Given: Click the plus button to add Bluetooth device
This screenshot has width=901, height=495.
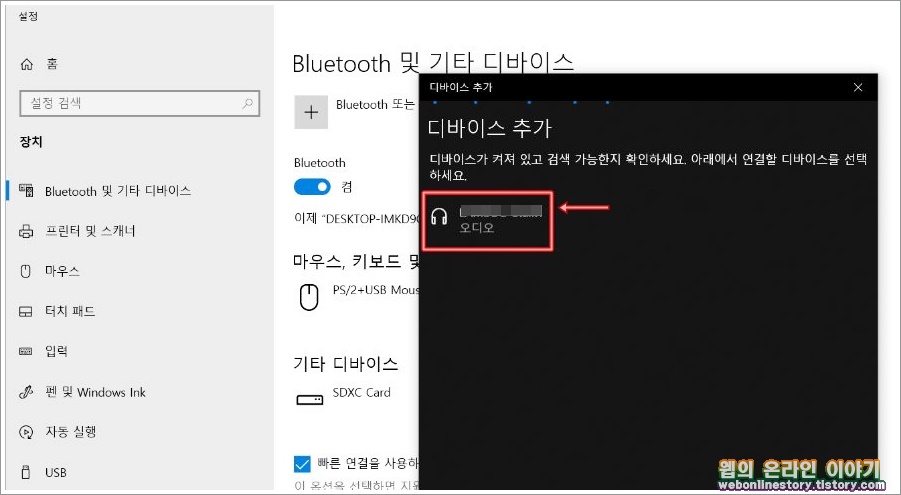Looking at the screenshot, I should [311, 112].
